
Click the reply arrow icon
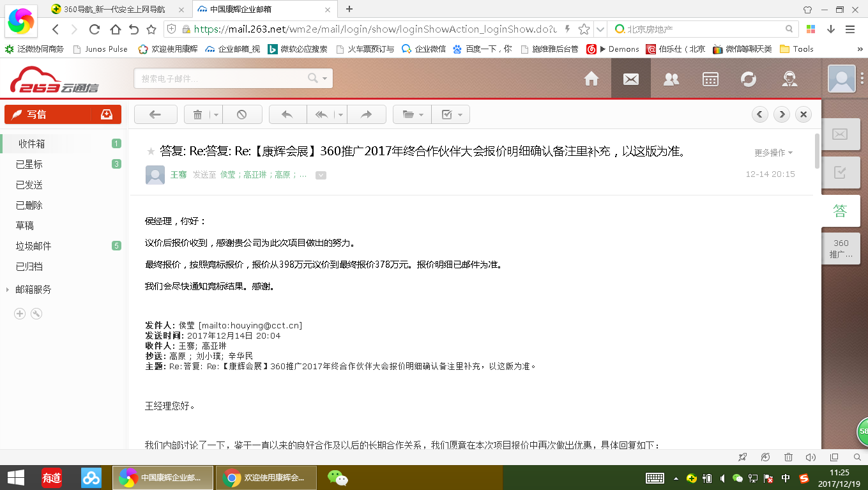[287, 114]
